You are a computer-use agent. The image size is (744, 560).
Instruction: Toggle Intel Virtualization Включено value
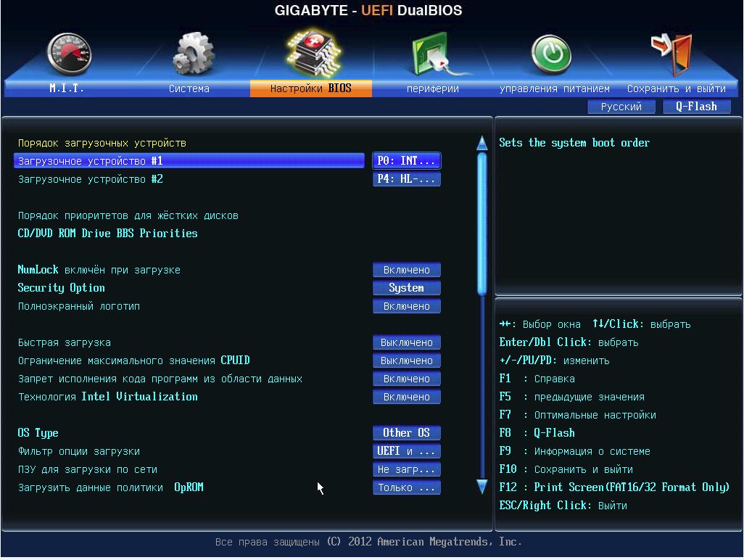407,397
